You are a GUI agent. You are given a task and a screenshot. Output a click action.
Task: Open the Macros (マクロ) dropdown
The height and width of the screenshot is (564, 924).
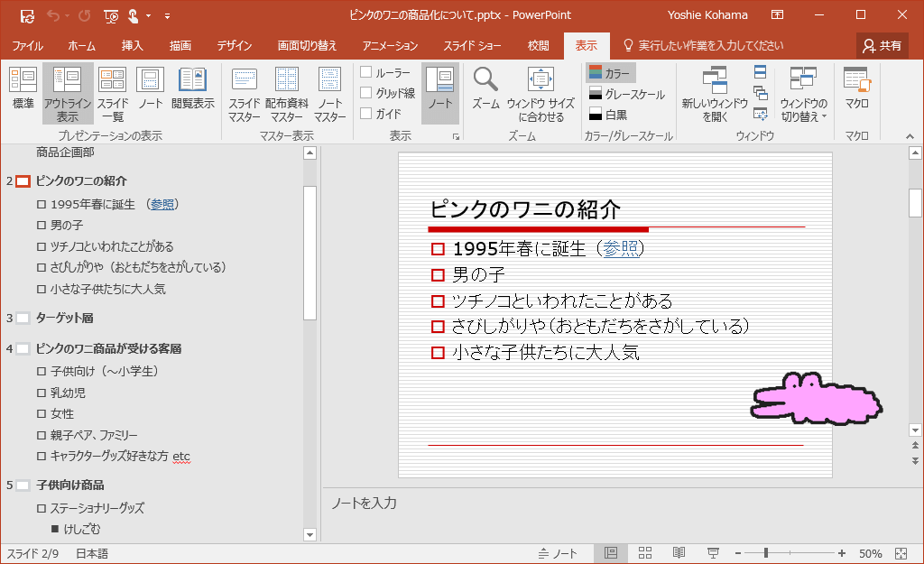(856, 92)
